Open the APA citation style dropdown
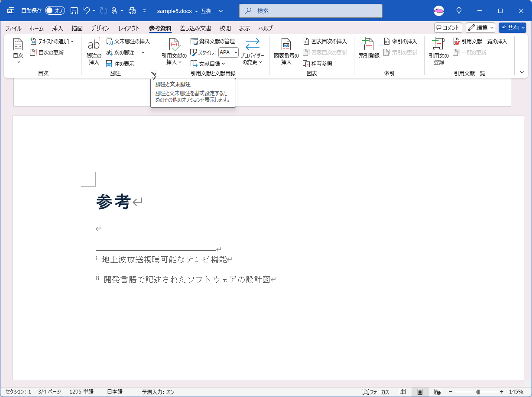 click(228, 52)
